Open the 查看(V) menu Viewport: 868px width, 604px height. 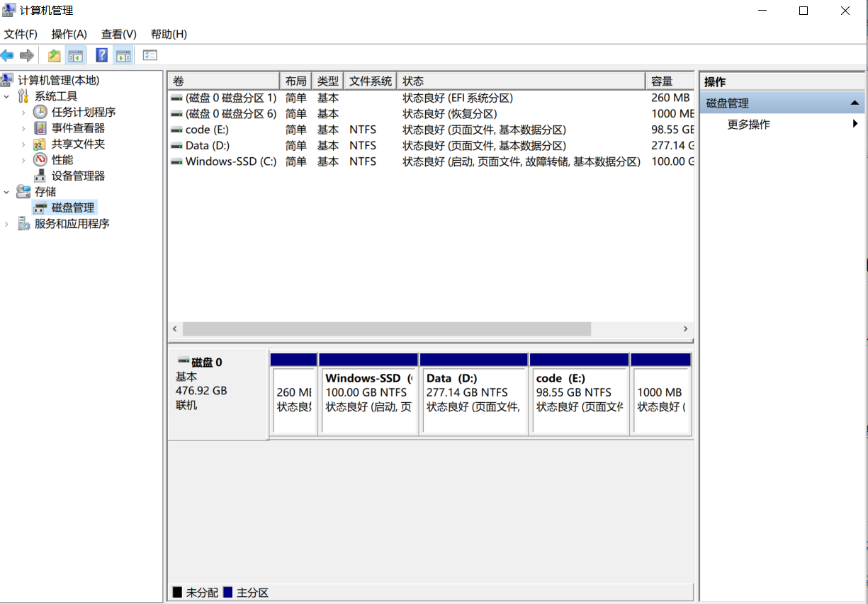(x=118, y=34)
